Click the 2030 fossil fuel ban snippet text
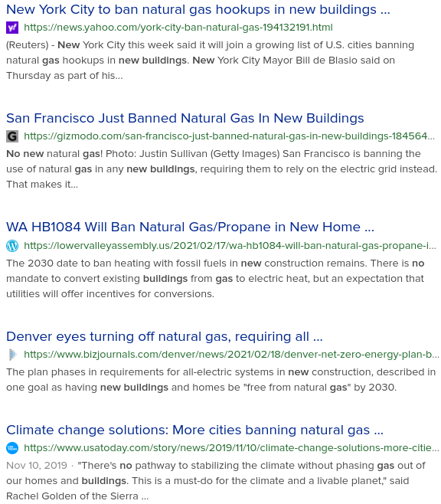This screenshot has width=441, height=504. (x=215, y=279)
